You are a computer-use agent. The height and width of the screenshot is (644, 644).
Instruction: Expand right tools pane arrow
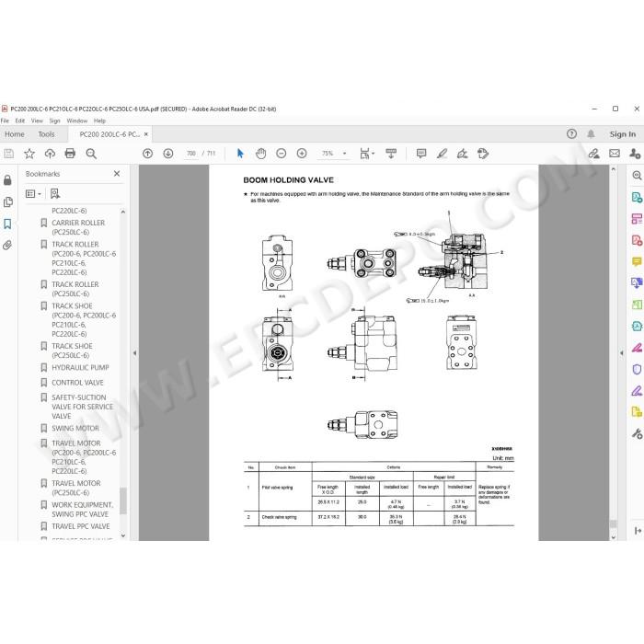[621, 352]
